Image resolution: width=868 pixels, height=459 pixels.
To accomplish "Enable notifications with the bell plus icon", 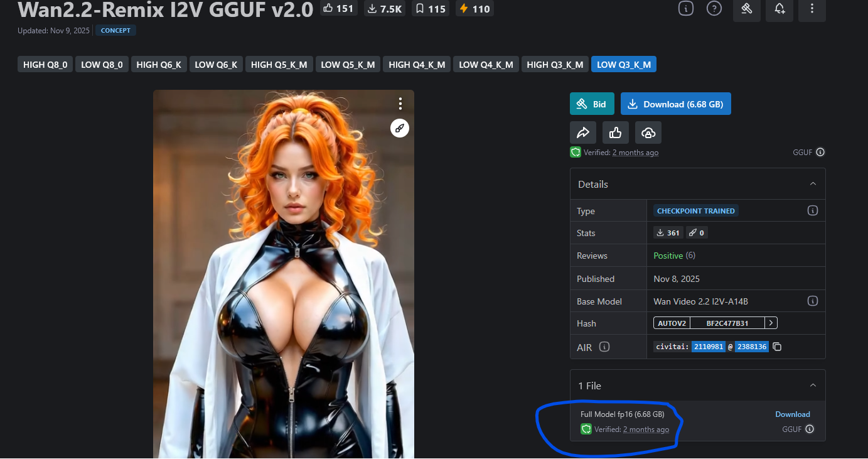I will tap(780, 9).
